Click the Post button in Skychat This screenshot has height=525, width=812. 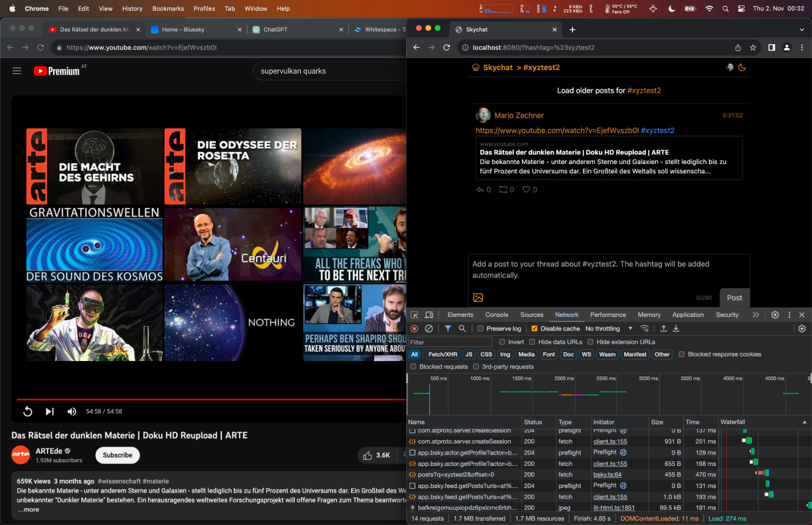click(x=734, y=298)
